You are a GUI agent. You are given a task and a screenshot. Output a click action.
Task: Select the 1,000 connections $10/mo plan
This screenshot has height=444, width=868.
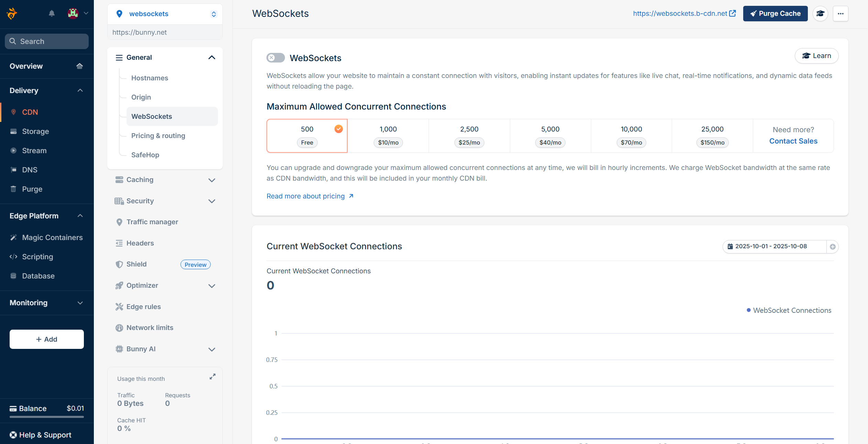pyautogui.click(x=388, y=136)
